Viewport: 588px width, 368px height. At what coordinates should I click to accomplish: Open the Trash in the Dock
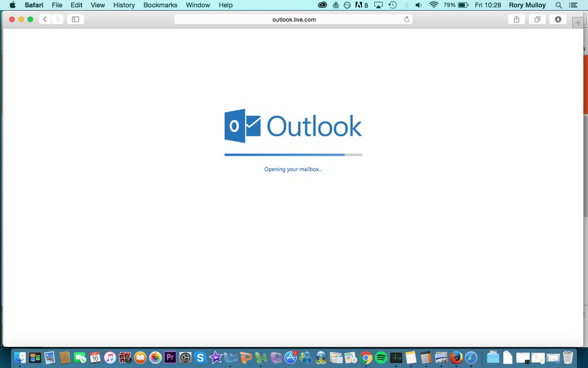click(x=568, y=357)
